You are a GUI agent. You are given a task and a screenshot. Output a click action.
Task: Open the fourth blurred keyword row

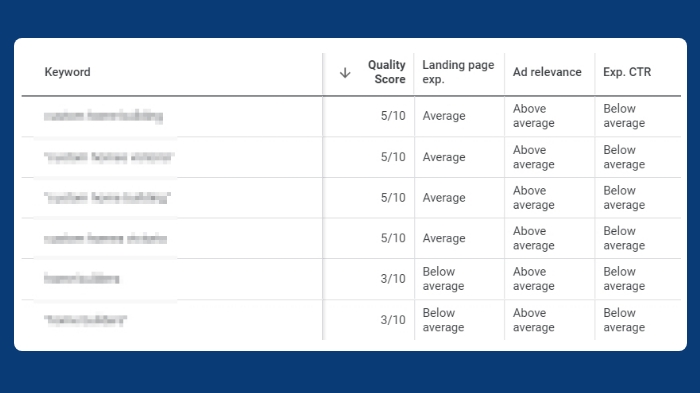105,238
